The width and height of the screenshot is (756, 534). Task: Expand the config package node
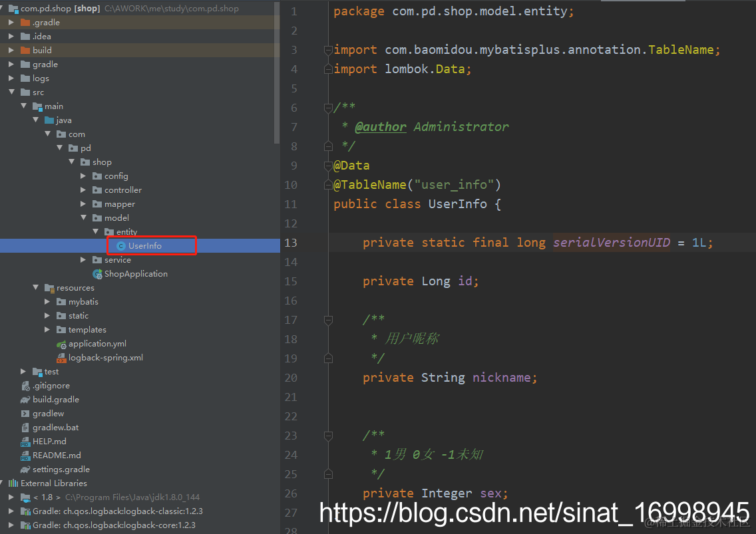(83, 176)
